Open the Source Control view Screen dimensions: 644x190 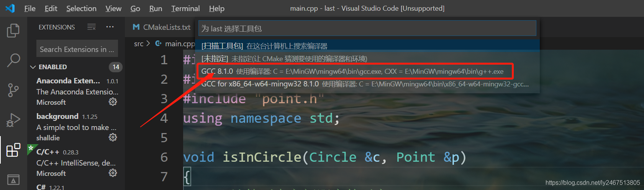tap(13, 90)
